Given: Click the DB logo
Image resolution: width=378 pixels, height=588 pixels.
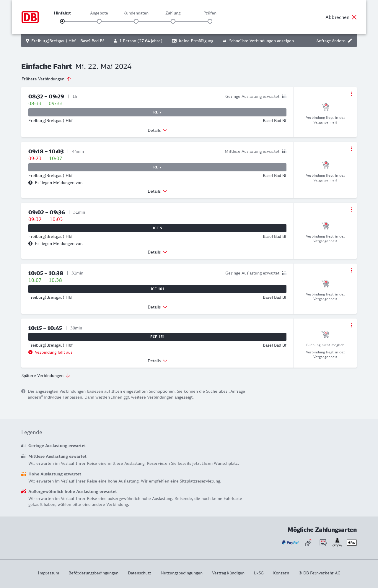Looking at the screenshot, I should pos(30,17).
